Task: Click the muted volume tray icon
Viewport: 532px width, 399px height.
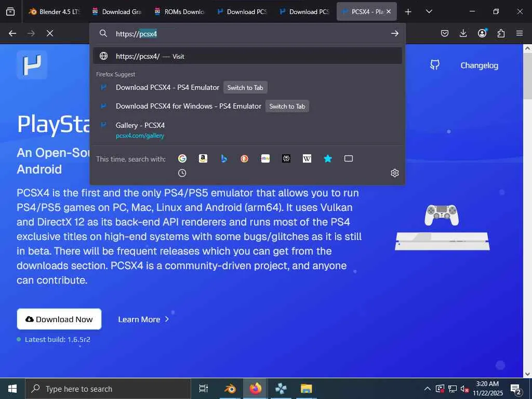Action: point(464,389)
